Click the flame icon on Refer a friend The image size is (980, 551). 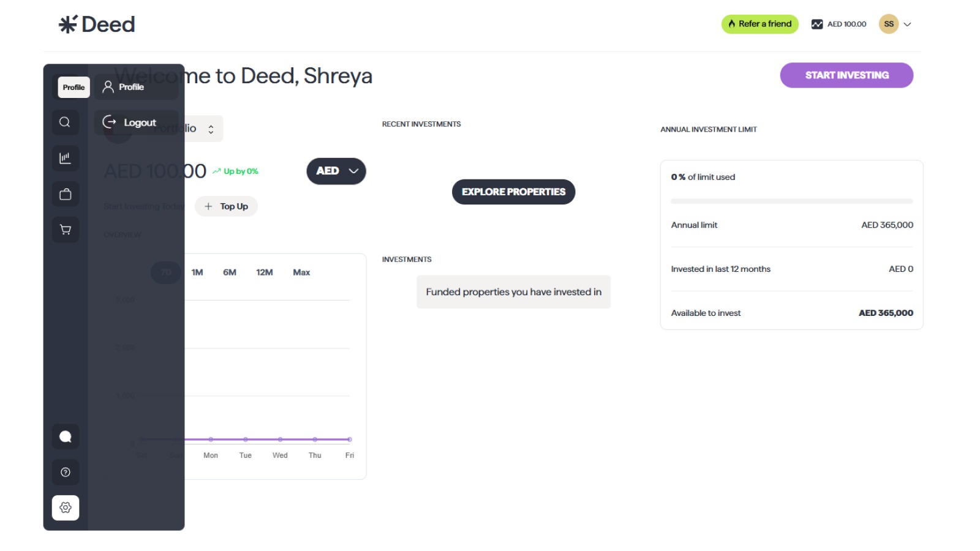pyautogui.click(x=731, y=24)
